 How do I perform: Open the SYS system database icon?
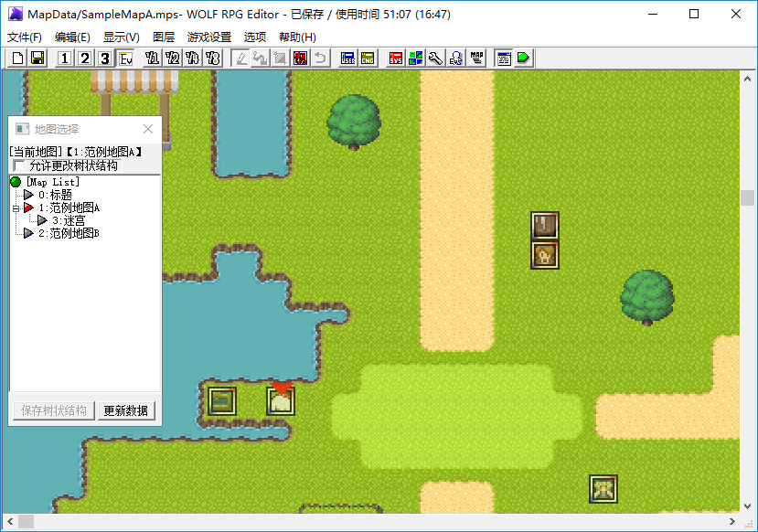coord(395,59)
